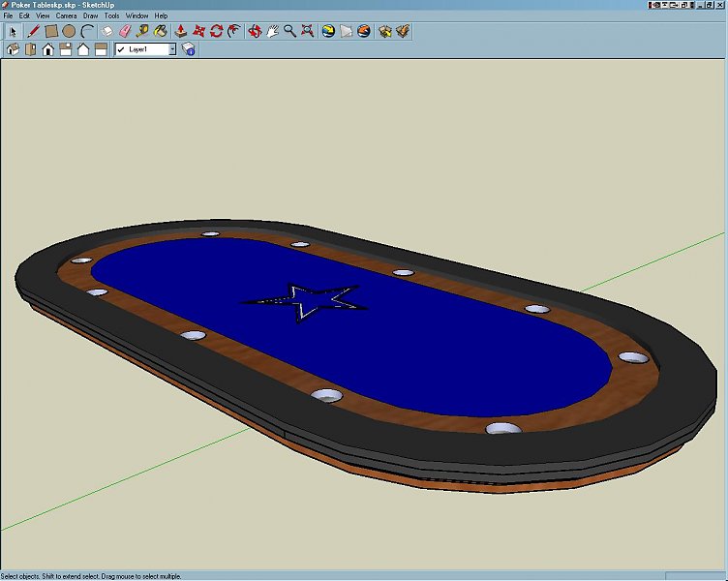Open the View menu

coord(43,15)
